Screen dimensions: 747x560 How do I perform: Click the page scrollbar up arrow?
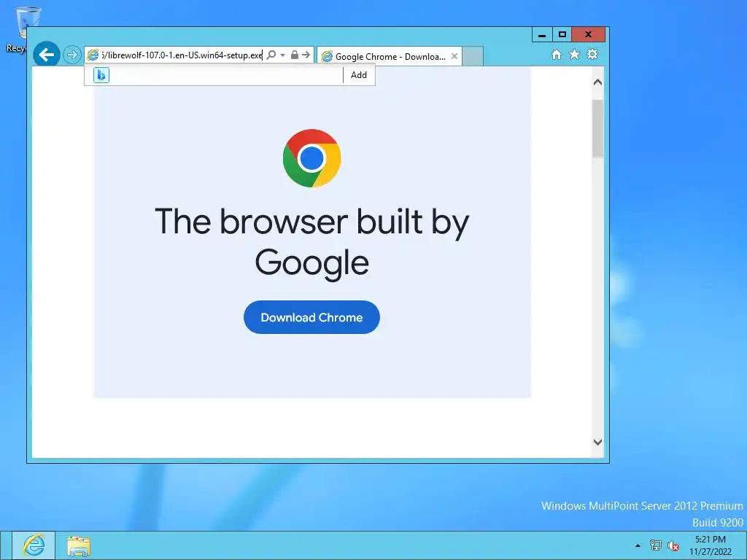(597, 82)
